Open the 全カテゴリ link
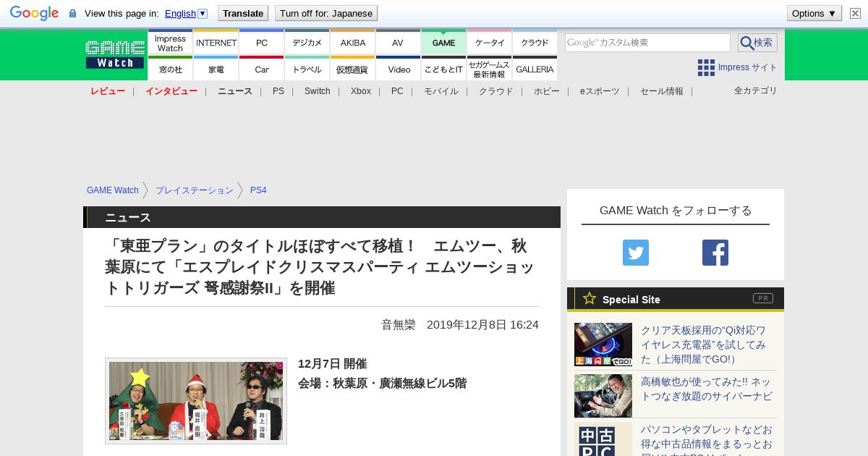Viewport: 868px width, 456px height. tap(756, 90)
